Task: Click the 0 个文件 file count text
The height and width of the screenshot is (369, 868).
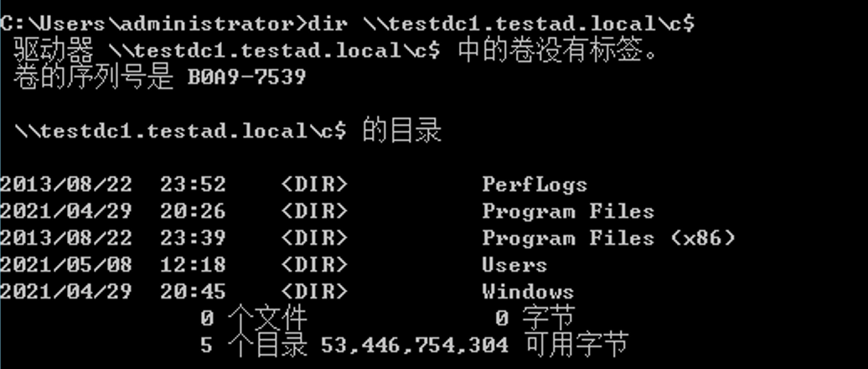Action: (254, 318)
